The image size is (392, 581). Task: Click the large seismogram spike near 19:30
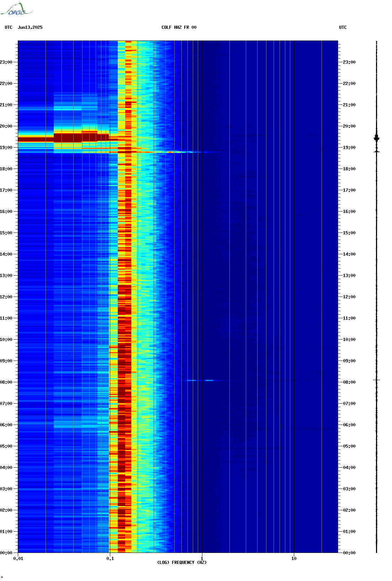click(377, 138)
